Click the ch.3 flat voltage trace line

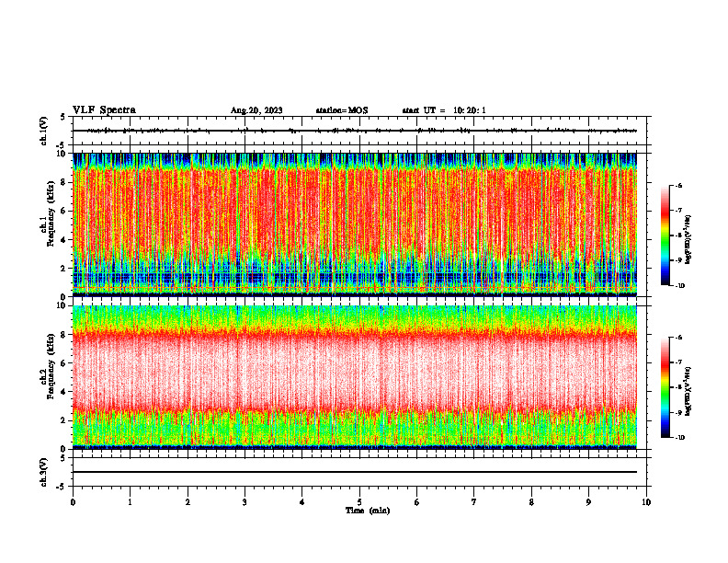355,472
